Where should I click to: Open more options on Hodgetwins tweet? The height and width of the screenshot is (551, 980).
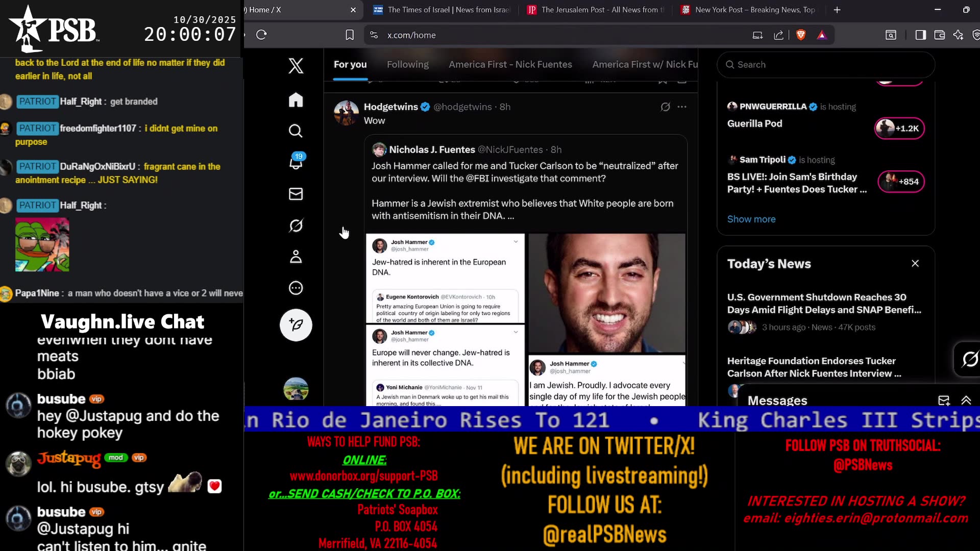pos(683,107)
